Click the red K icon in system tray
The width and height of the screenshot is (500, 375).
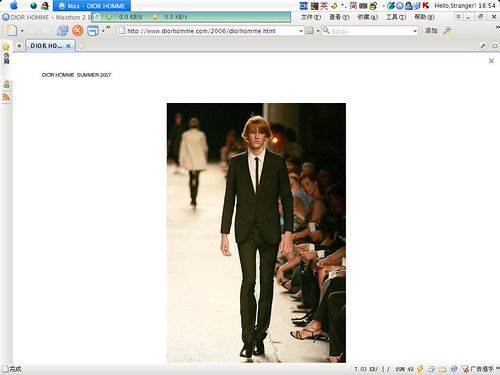[x=426, y=5]
